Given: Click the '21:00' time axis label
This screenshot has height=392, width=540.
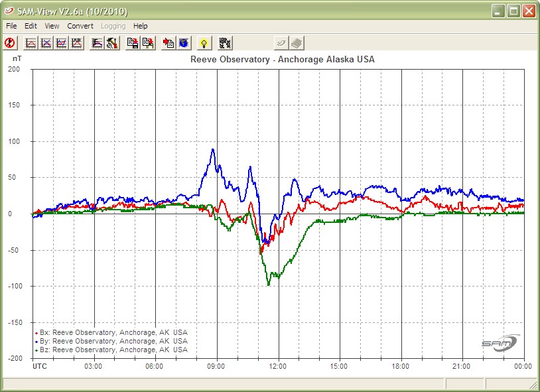Looking at the screenshot, I should click(462, 366).
